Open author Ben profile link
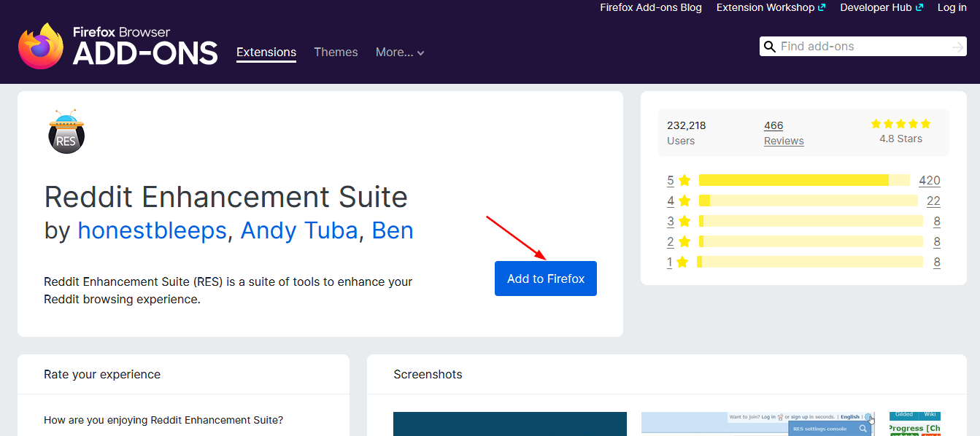Image resolution: width=980 pixels, height=436 pixels. (393, 230)
